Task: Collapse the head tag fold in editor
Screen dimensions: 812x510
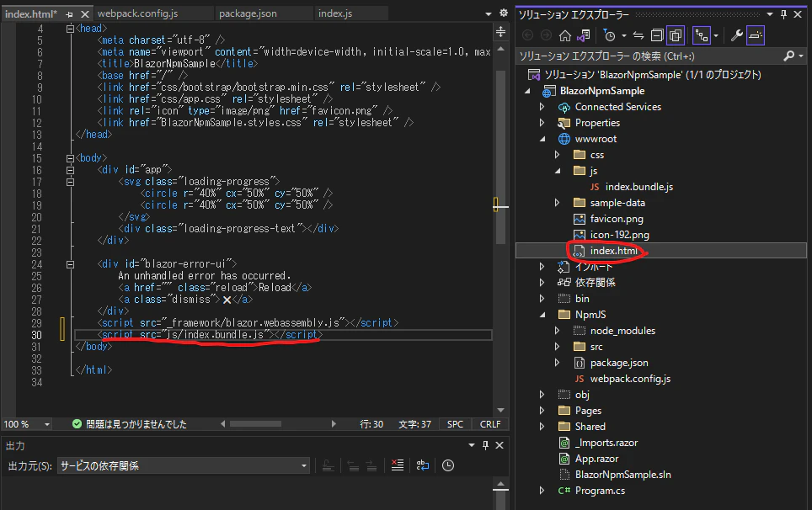Action: tap(71, 29)
